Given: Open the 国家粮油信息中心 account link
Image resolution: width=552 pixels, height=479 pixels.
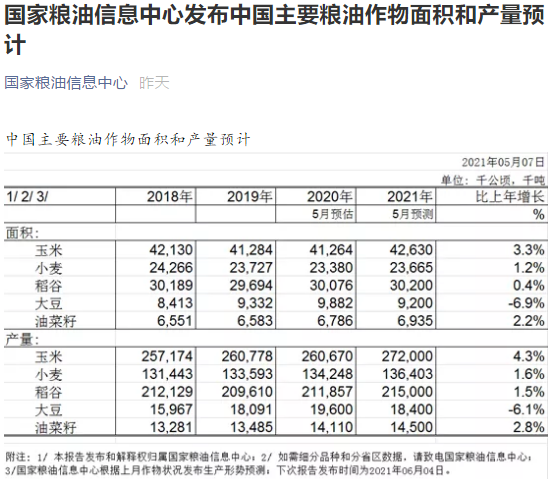Looking at the screenshot, I should tap(66, 83).
